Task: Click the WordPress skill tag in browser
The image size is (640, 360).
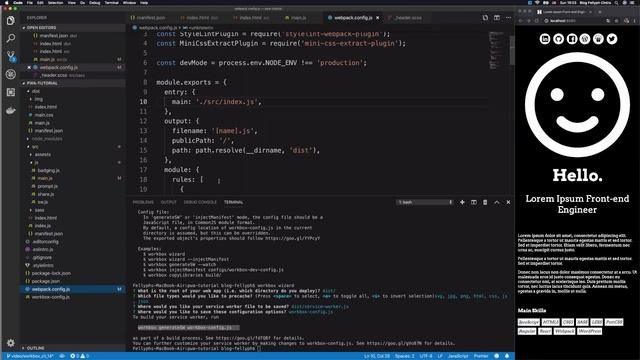Action: click(589, 331)
